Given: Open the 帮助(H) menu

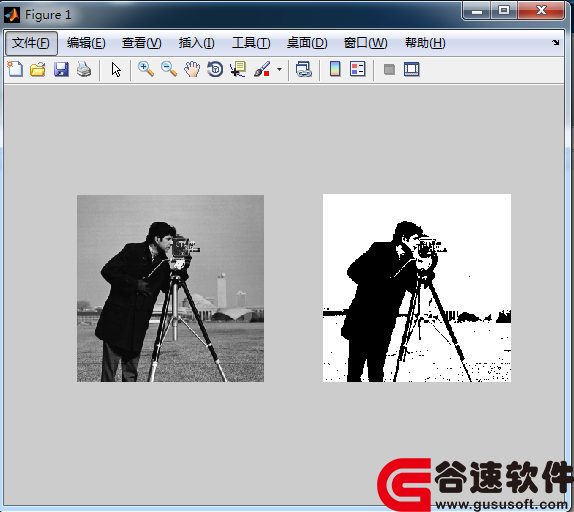Looking at the screenshot, I should [x=425, y=43].
